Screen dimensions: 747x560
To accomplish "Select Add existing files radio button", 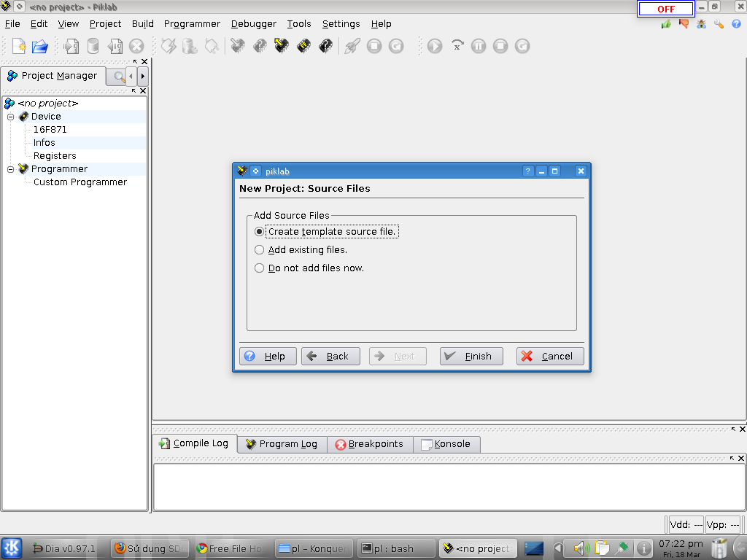I will click(259, 249).
